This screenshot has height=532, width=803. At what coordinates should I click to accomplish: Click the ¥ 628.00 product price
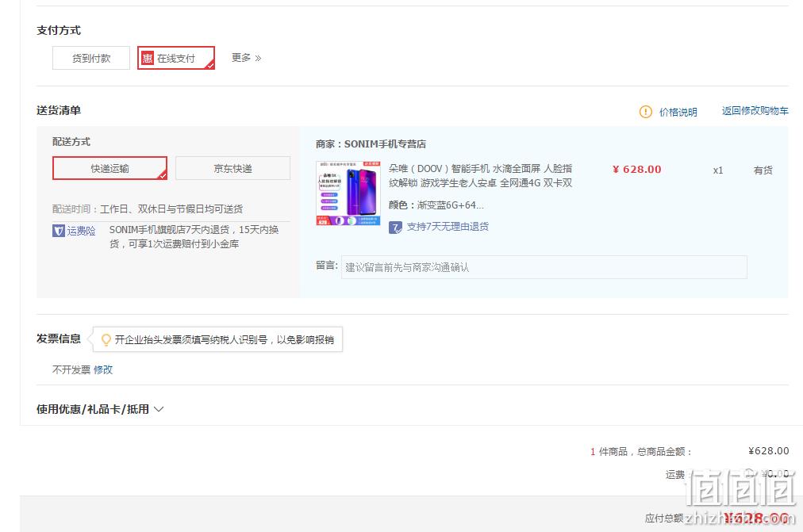pos(637,170)
